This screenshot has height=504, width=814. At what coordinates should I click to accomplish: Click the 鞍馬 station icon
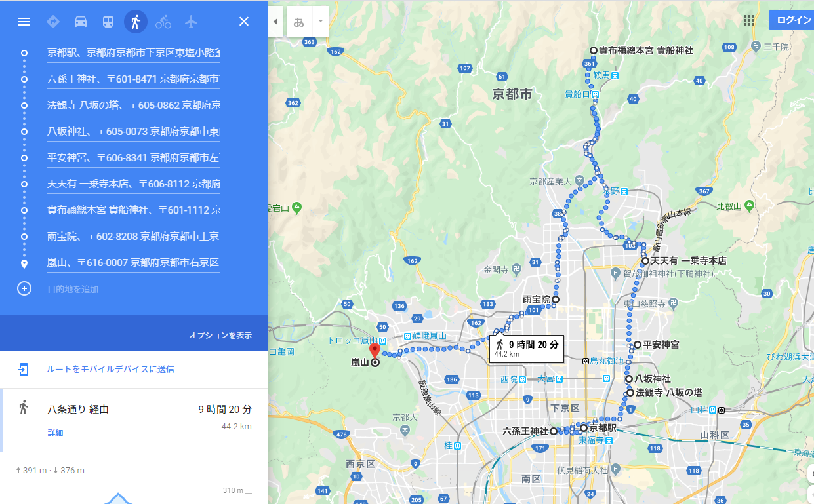click(616, 75)
